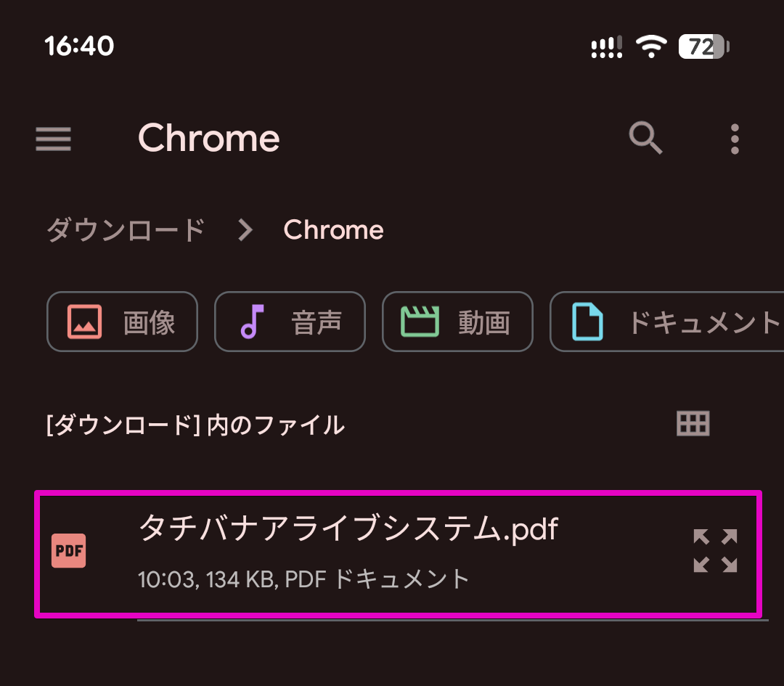
Task: Tap the search magnifier icon
Action: point(645,138)
